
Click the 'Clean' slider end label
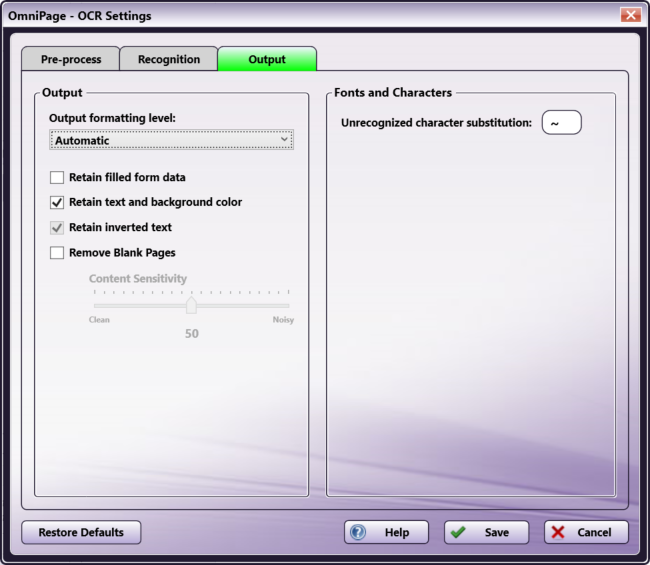(x=99, y=320)
